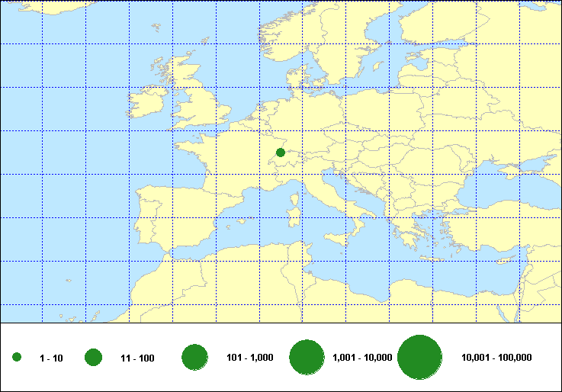Click the legend circle for 11 - 100
This screenshot has height=392, width=562.
coord(94,357)
